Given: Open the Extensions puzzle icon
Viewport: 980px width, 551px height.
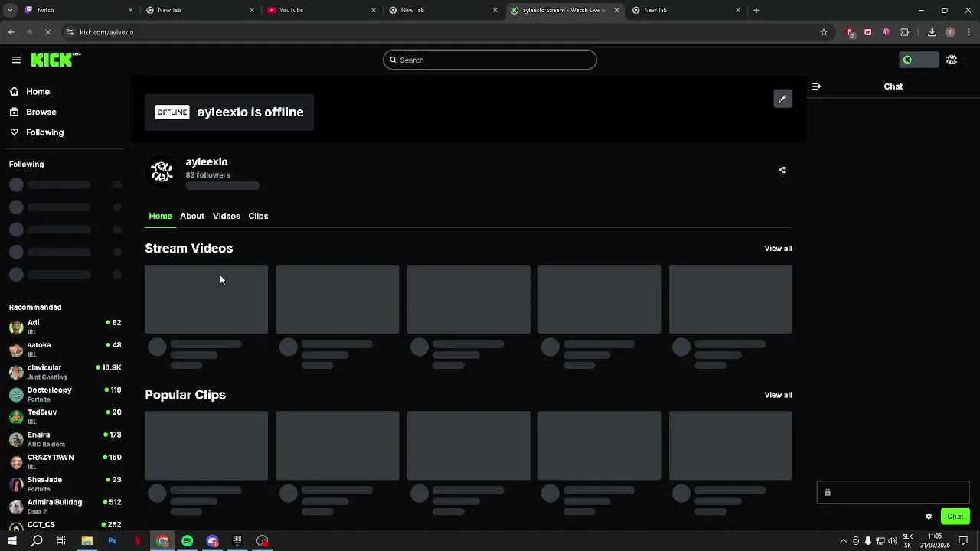Looking at the screenshot, I should click(x=904, y=32).
